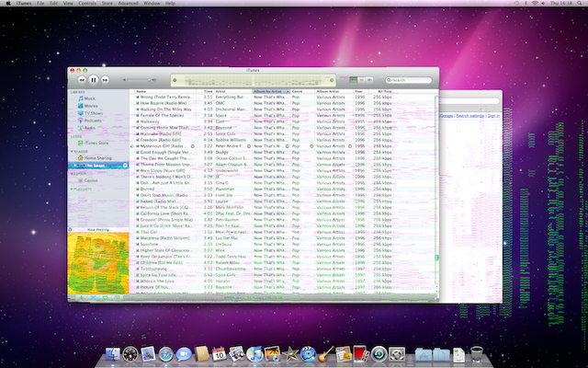Image resolution: width=588 pixels, height=368 pixels.
Task: Expand The Beast shared library
Action: click(x=75, y=166)
